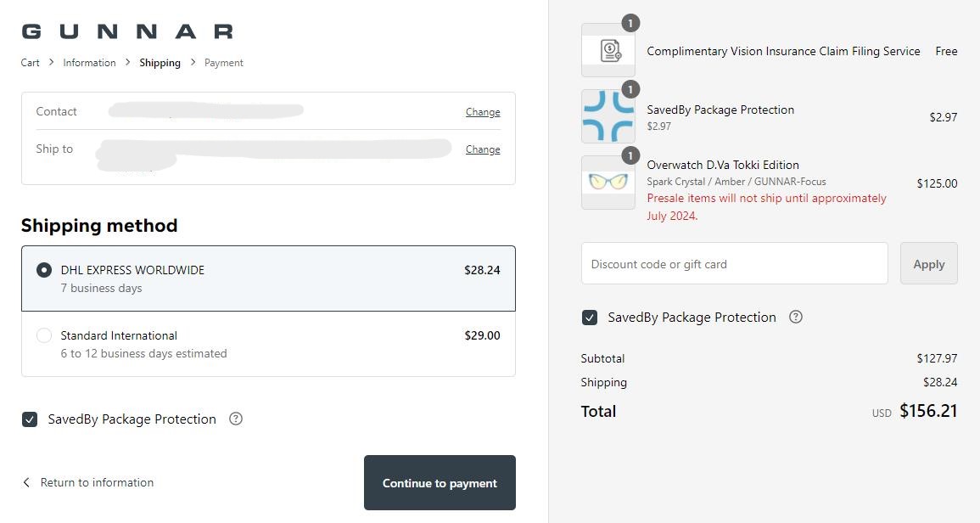Viewport: 980px width, 523px height.
Task: Click help icon beside left SavedBy Package Protection
Action: pos(236,419)
